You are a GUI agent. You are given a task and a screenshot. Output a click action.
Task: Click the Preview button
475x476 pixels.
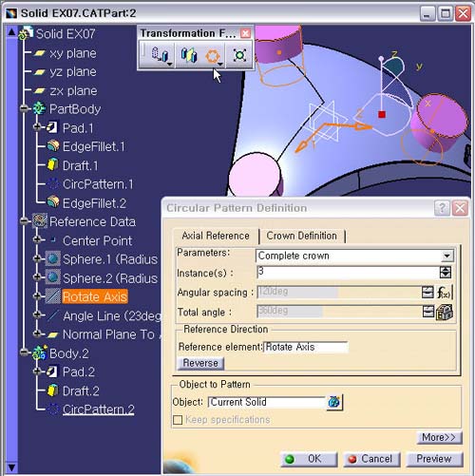[434, 459]
